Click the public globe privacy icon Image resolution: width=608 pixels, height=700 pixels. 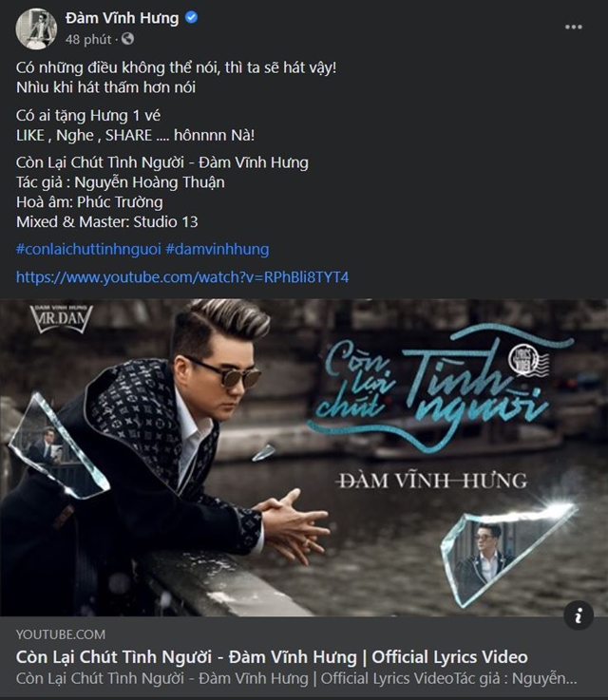click(127, 39)
